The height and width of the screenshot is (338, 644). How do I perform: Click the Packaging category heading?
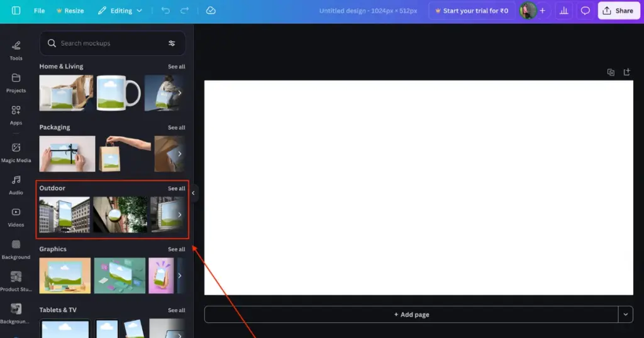(55, 127)
